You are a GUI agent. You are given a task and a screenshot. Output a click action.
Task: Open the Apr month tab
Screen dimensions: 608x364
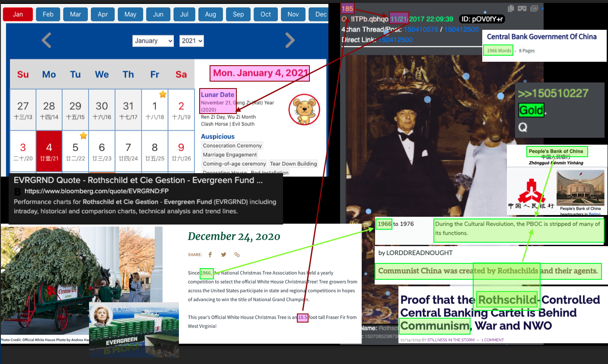click(103, 14)
